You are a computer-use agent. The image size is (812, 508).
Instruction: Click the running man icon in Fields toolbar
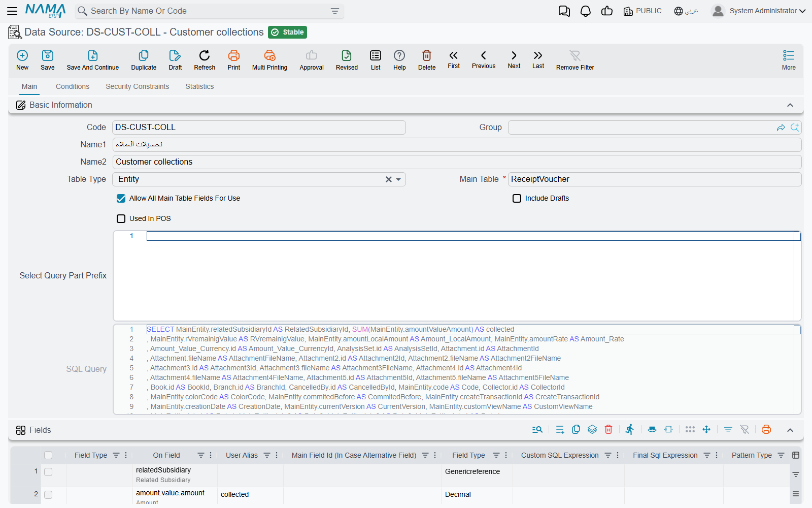coord(630,430)
